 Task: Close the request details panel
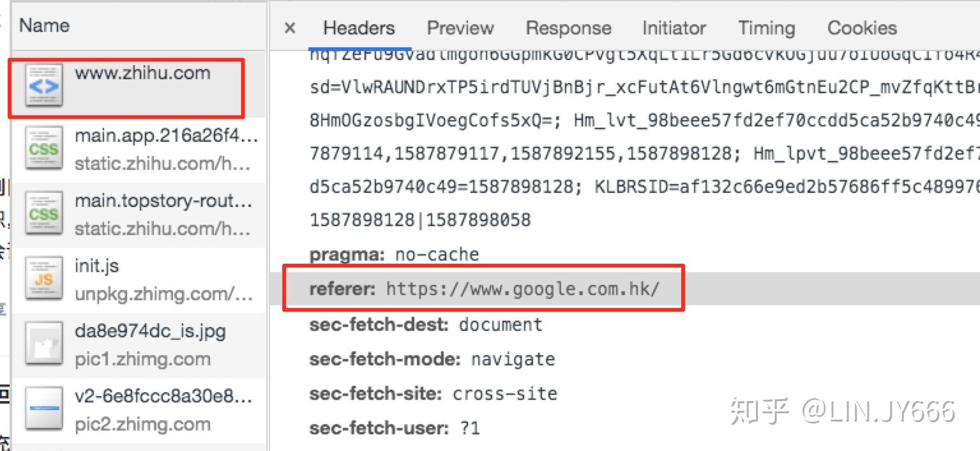[x=290, y=28]
